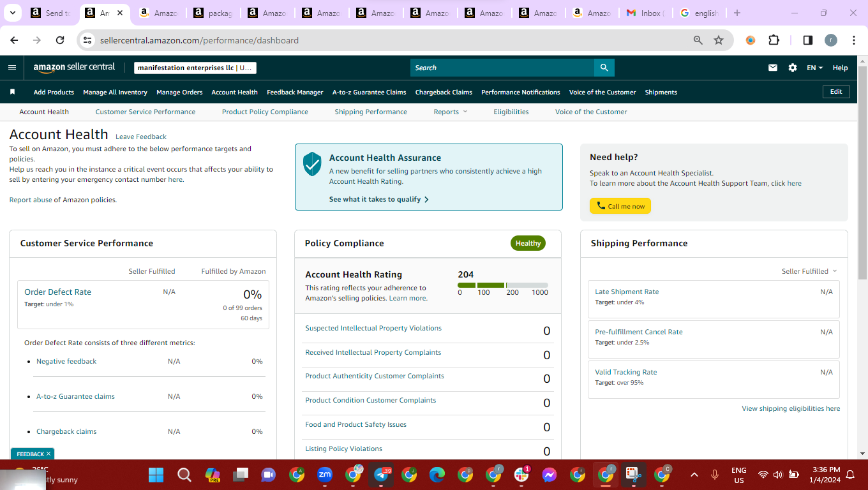Open the Windows notification bell
Viewport: 868px width, 490px height.
(850, 475)
